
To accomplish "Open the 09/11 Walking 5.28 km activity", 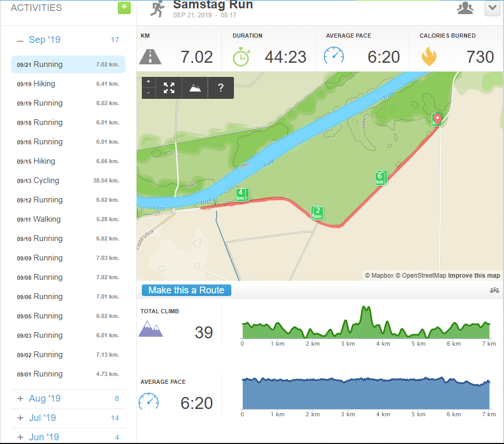I will tap(68, 219).
